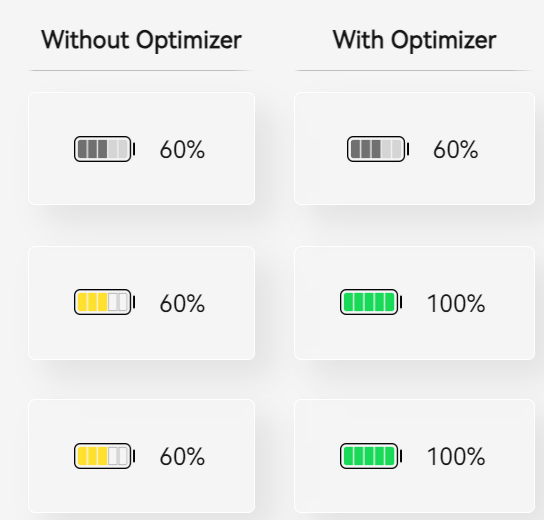
Task: Click the light gray segments of Without Optimizer gray battery
Action: (118, 149)
